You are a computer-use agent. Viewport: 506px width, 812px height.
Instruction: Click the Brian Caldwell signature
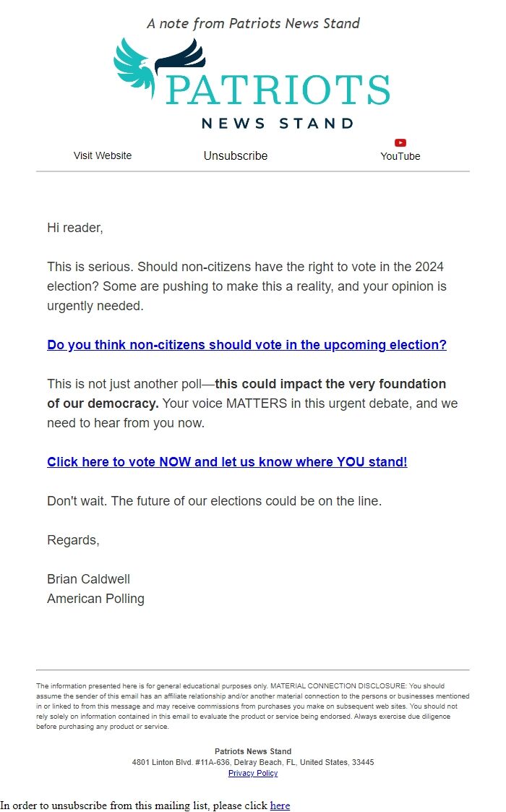pos(88,578)
